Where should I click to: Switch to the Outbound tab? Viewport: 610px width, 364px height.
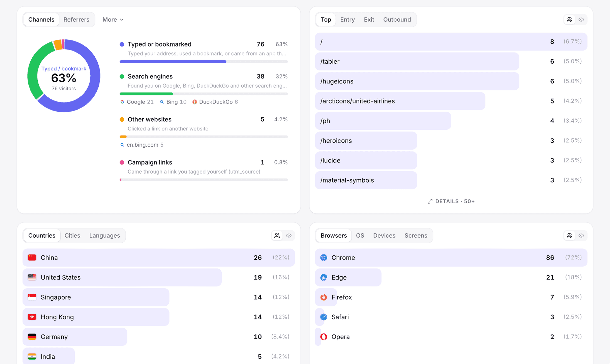click(x=397, y=20)
